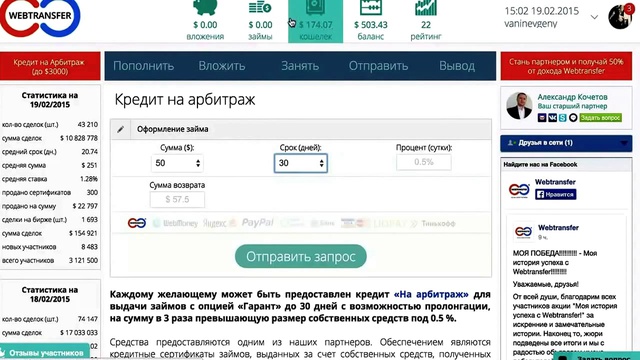The width and height of the screenshot is (640, 360).
Task: Open Александр Кочетов name link
Action: (x=572, y=97)
